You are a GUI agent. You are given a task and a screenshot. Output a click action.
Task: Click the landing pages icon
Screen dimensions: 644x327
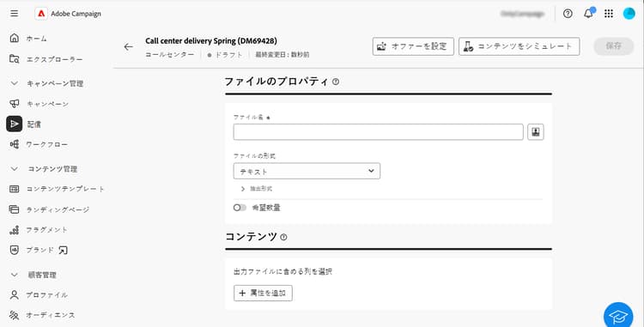(x=14, y=209)
